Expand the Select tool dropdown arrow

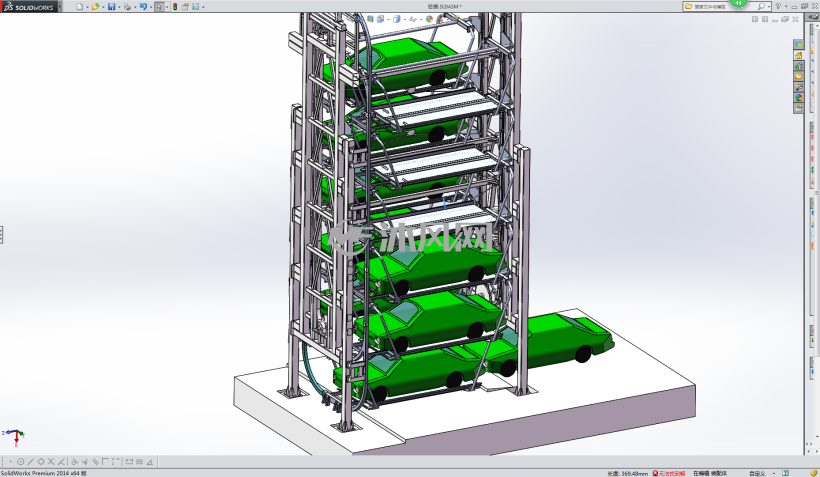[x=167, y=7]
